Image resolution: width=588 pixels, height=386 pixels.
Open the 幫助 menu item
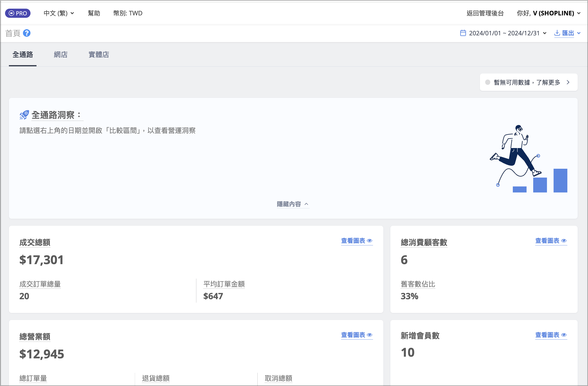pyautogui.click(x=94, y=13)
